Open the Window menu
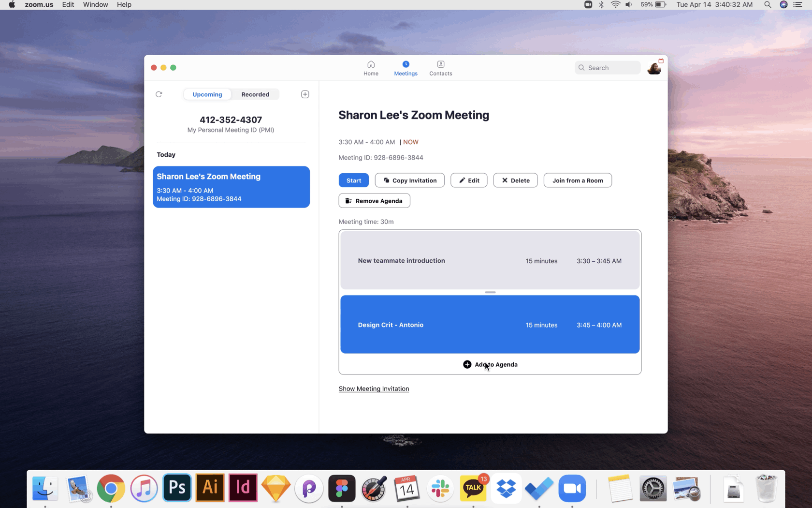This screenshot has width=812, height=508. click(x=95, y=4)
